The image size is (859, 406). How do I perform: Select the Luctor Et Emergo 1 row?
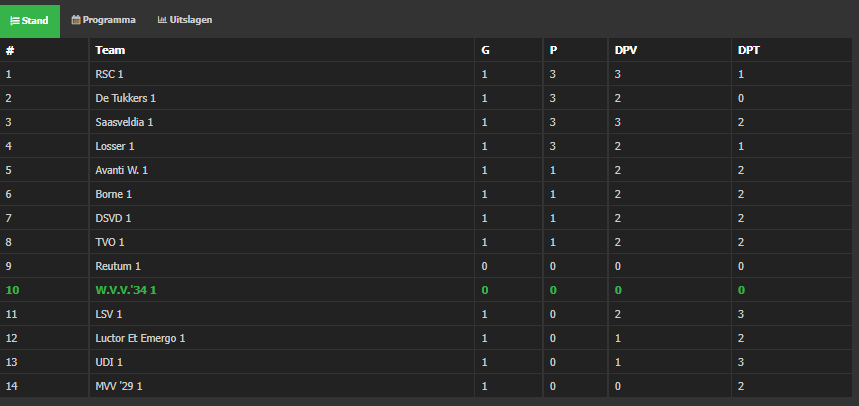[x=426, y=338]
